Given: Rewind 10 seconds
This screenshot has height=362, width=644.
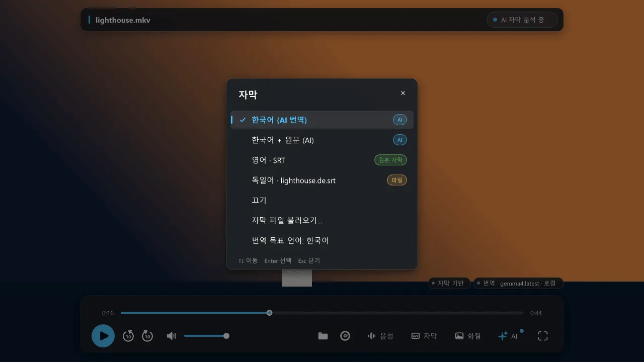Looking at the screenshot, I should pos(128,336).
